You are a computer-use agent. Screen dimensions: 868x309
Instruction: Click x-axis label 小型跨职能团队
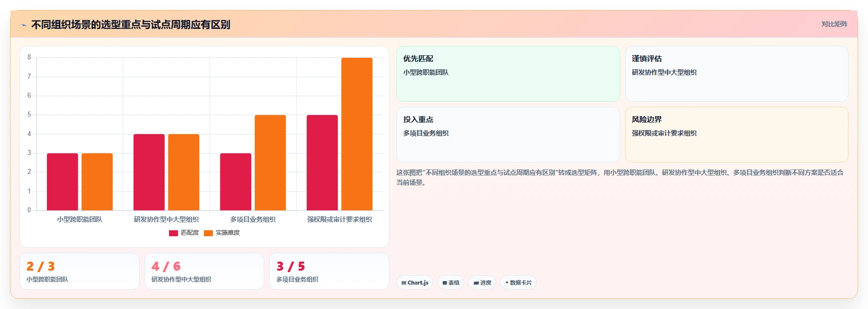(x=80, y=219)
